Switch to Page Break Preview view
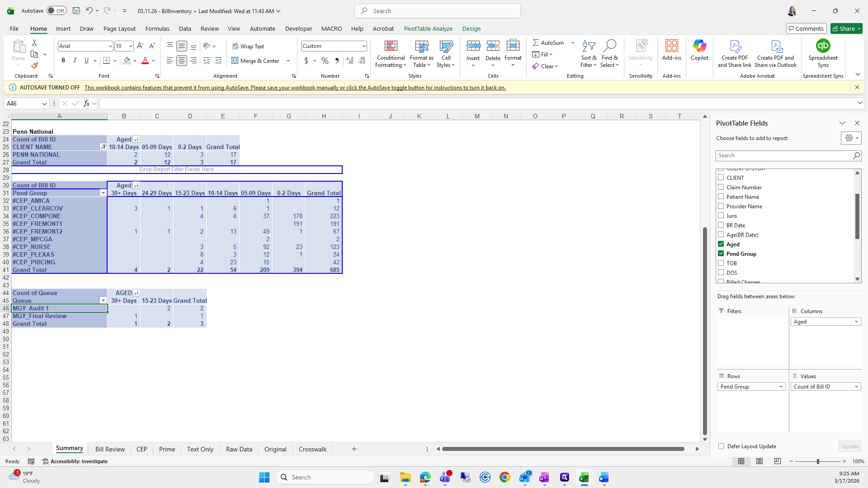 pyautogui.click(x=777, y=461)
